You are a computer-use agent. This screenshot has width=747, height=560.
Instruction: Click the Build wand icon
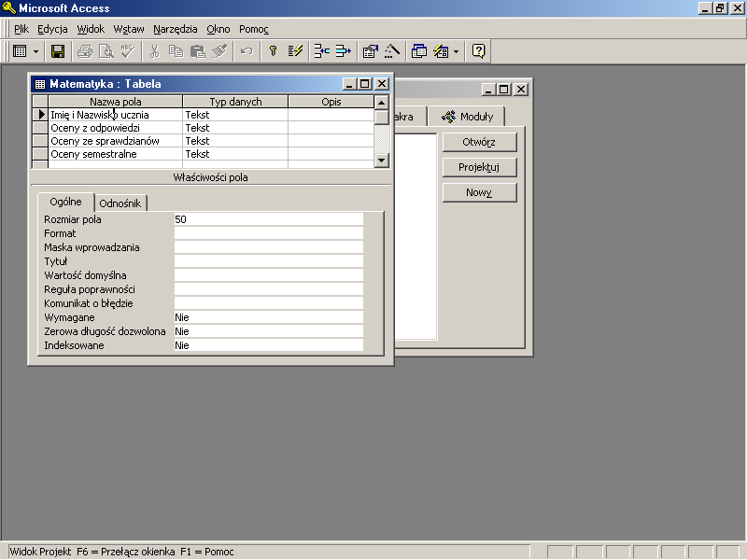click(392, 51)
